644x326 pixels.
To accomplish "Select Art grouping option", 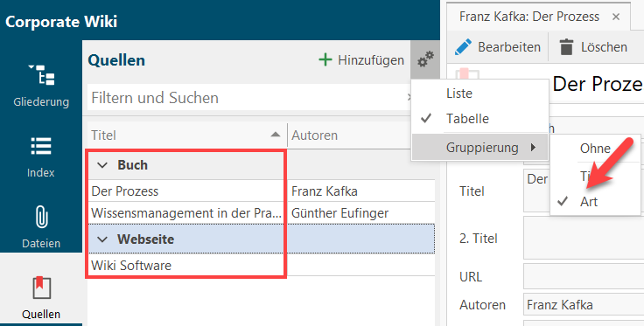I will tap(595, 202).
